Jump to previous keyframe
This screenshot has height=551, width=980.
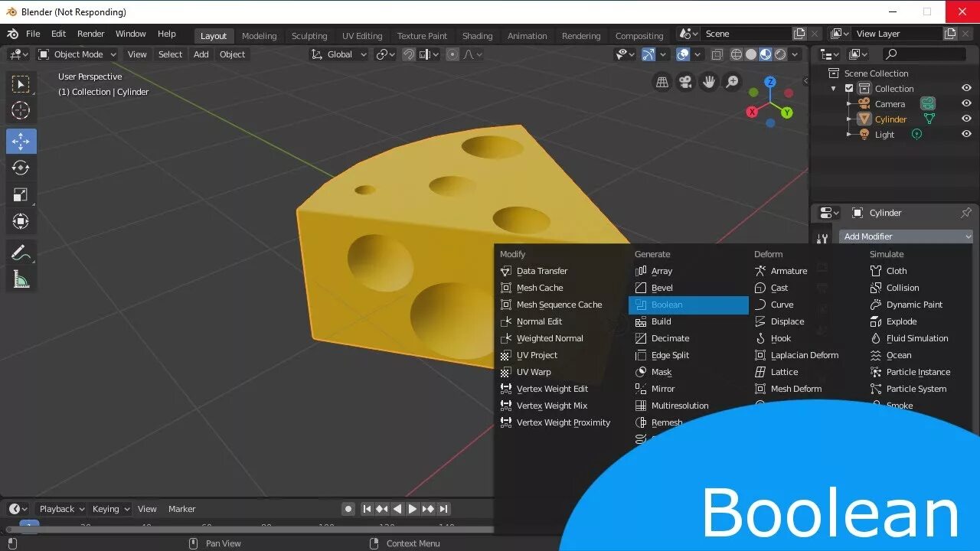[382, 509]
